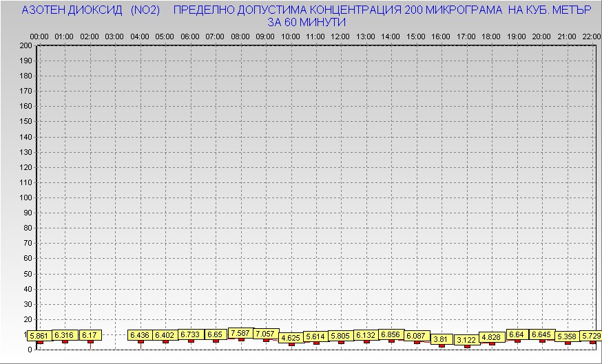Click the 7.587 data label at 08:00
Screen dimensions: 602x364
[x=240, y=333]
